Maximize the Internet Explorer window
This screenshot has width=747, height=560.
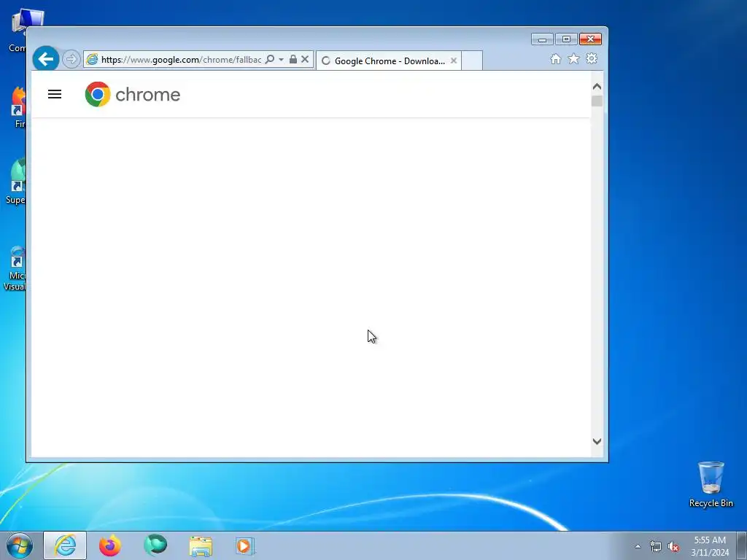(566, 39)
